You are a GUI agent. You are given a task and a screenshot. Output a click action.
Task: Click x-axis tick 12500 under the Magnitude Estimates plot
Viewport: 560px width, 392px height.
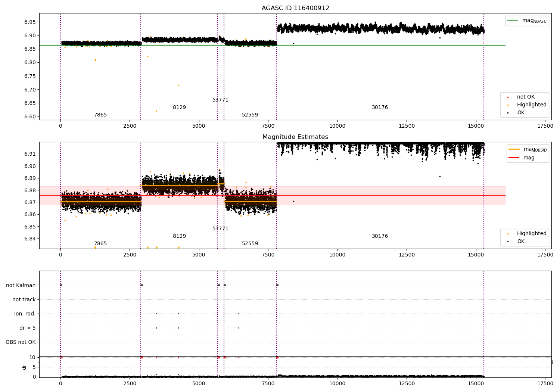407,255
